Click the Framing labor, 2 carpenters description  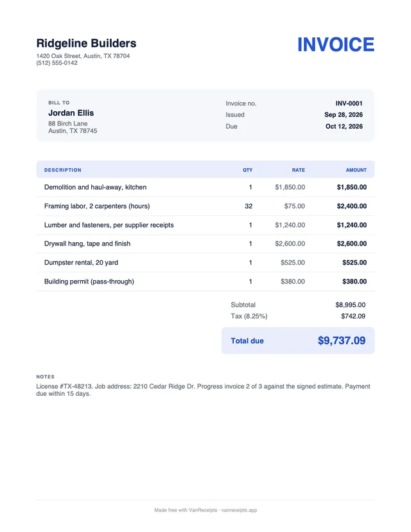[97, 206]
